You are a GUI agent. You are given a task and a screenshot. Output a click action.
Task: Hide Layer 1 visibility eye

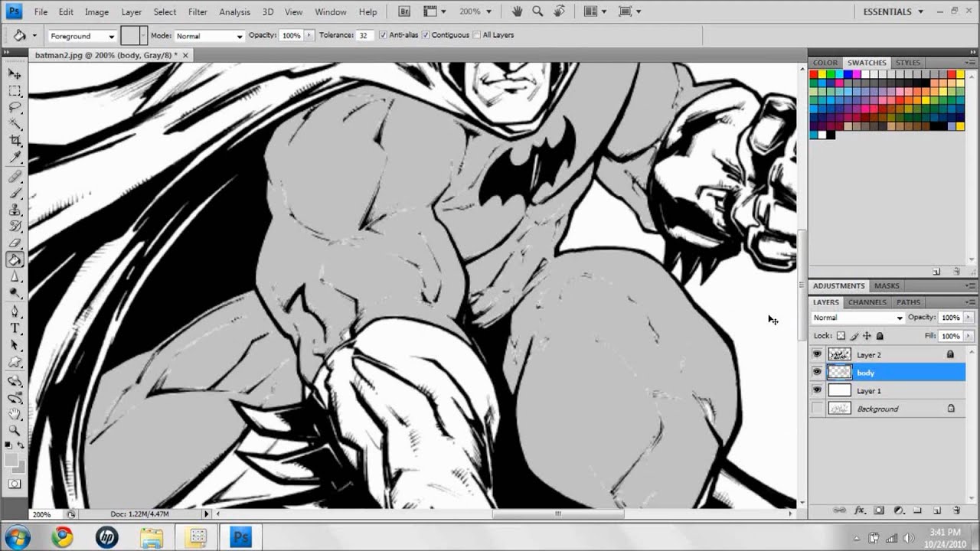pos(817,391)
